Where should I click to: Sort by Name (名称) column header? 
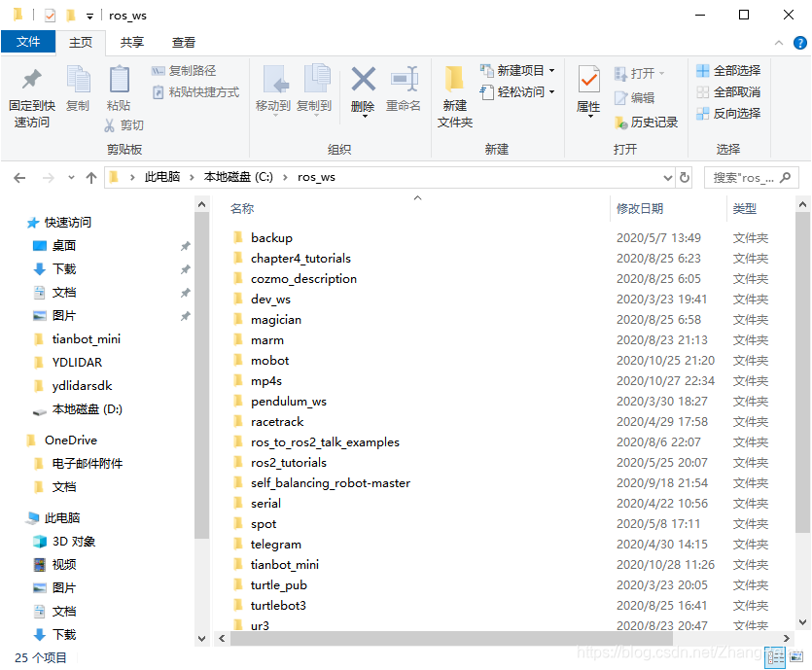tap(242, 209)
